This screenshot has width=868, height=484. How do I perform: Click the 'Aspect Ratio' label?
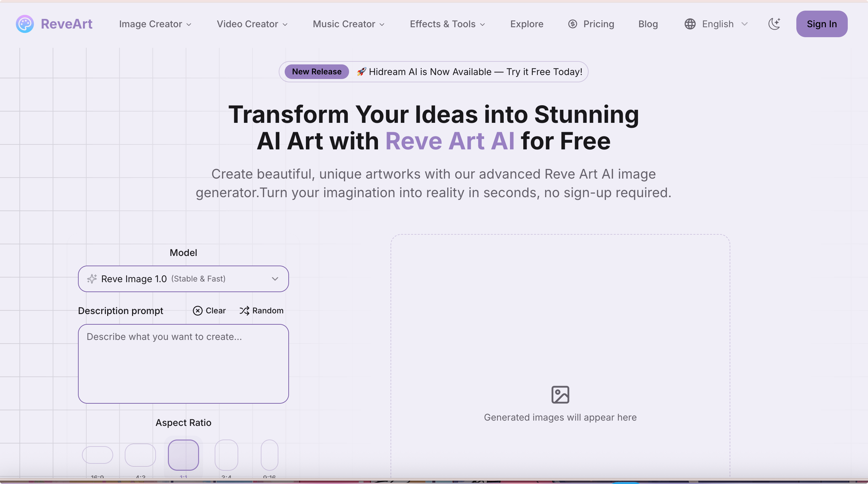coord(183,422)
